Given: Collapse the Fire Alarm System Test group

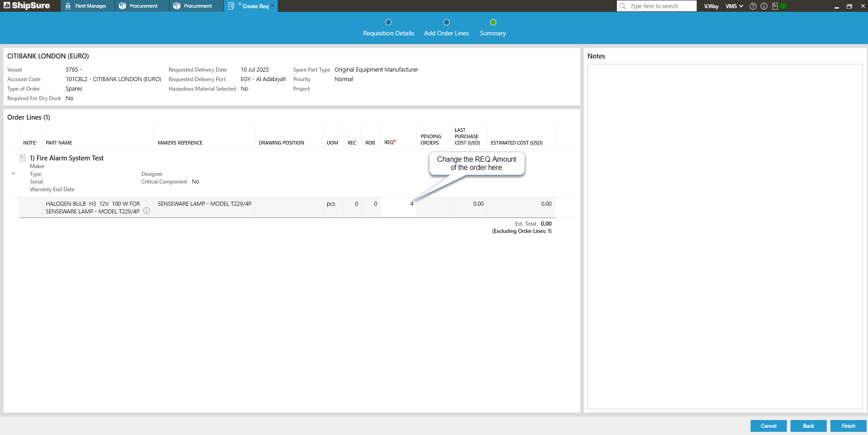Looking at the screenshot, I should coord(13,174).
